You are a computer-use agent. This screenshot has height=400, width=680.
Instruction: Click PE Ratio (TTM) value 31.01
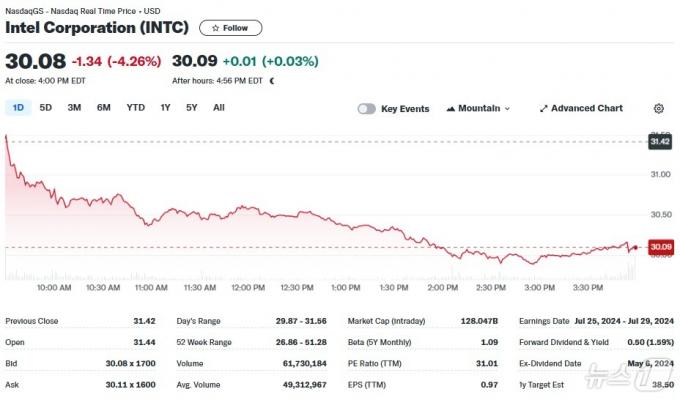[x=487, y=364]
